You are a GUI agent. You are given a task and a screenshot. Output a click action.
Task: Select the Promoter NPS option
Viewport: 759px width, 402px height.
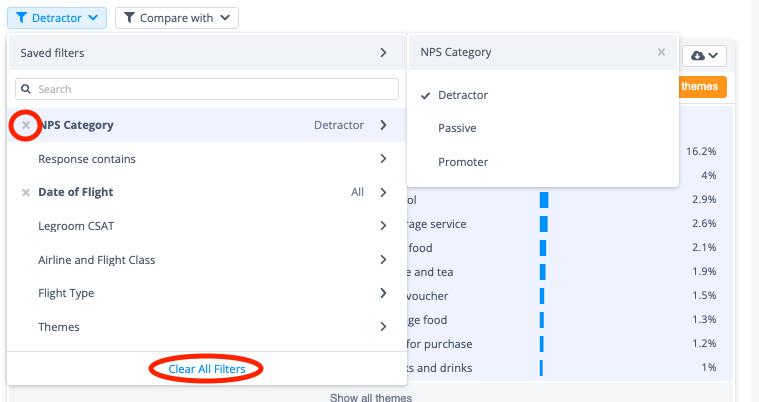pos(543,162)
